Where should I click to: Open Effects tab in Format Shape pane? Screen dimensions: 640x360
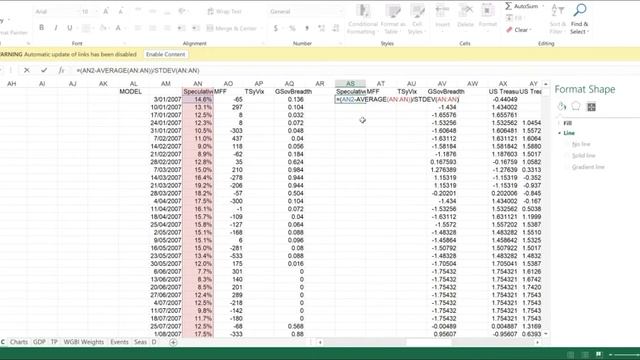tap(576, 106)
